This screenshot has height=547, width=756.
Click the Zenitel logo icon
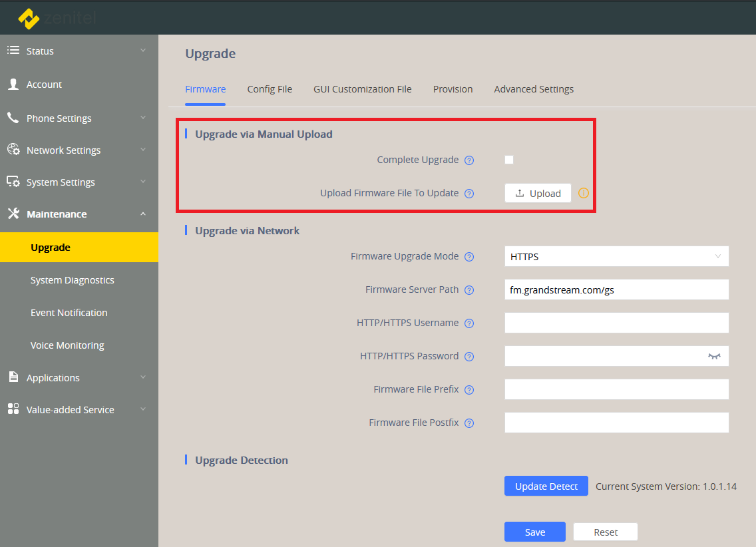pos(29,18)
